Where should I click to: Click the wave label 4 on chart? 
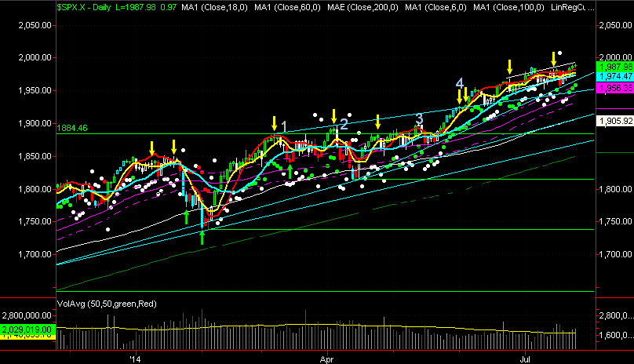coord(460,83)
